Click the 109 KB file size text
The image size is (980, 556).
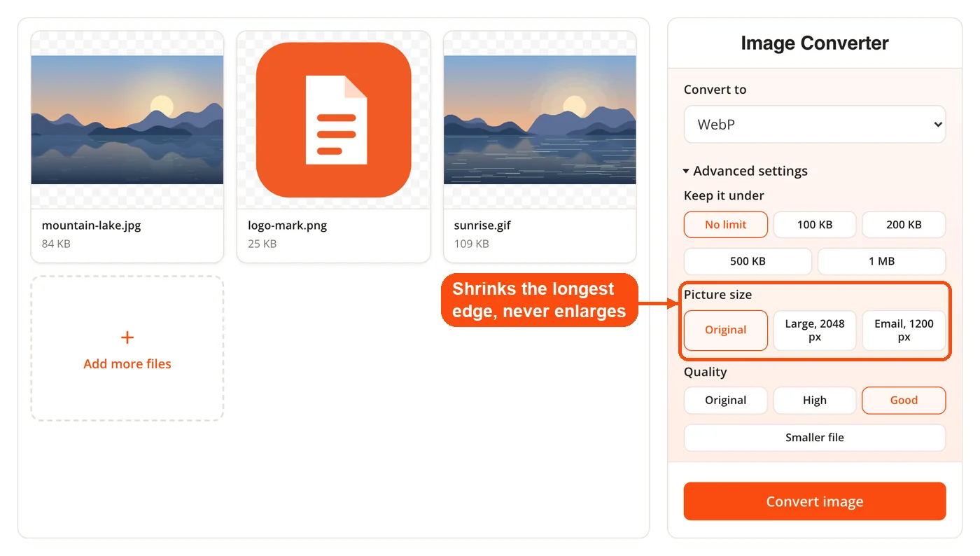click(x=472, y=244)
